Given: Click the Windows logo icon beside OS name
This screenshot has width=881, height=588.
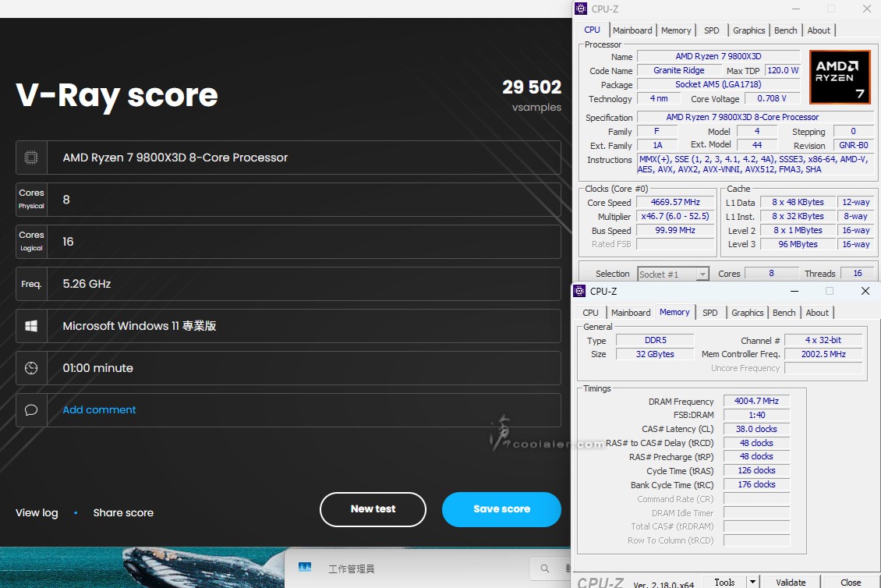Looking at the screenshot, I should [x=31, y=326].
